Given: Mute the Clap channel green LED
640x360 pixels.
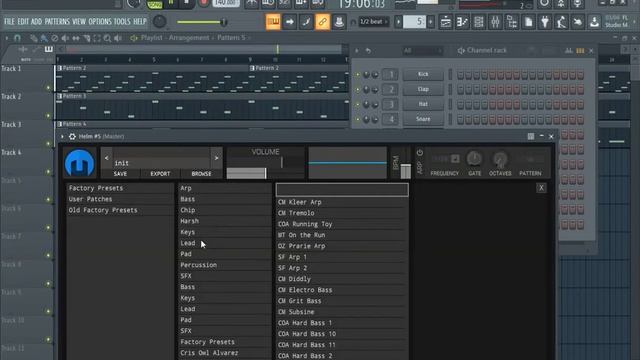Looking at the screenshot, I should pos(358,90).
